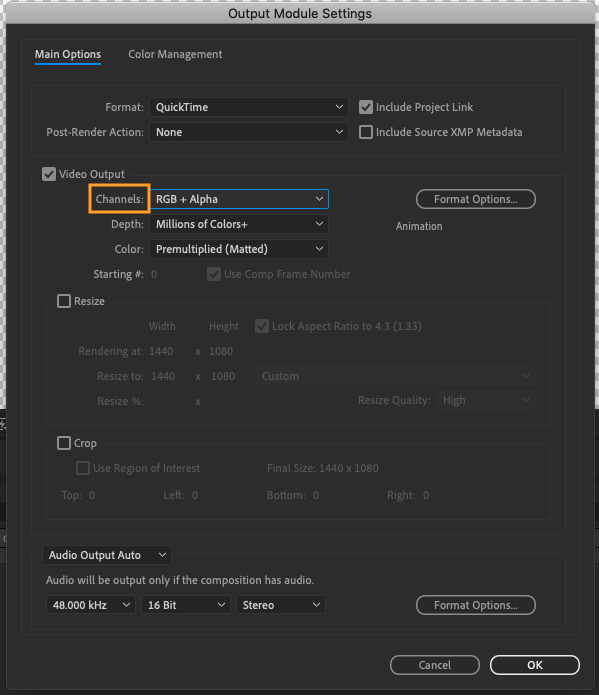Enable Include Source XMP Metadata checkbox
Viewport: 599px width, 695px height.
click(x=366, y=132)
